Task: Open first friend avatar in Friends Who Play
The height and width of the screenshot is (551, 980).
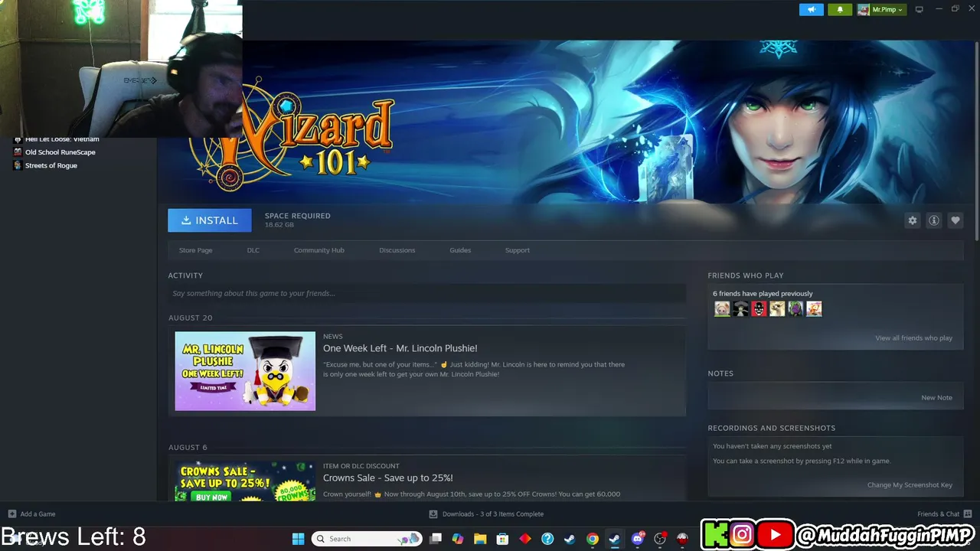Action: [722, 308]
